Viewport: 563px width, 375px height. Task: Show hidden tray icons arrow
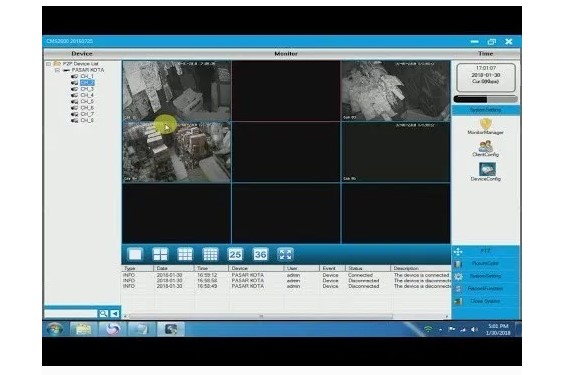(441, 329)
